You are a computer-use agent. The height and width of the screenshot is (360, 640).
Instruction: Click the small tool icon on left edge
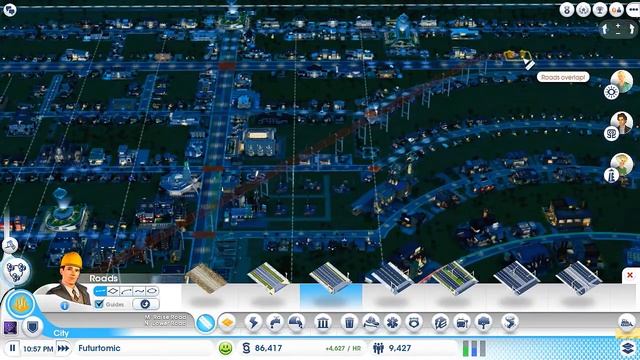(x=9, y=245)
